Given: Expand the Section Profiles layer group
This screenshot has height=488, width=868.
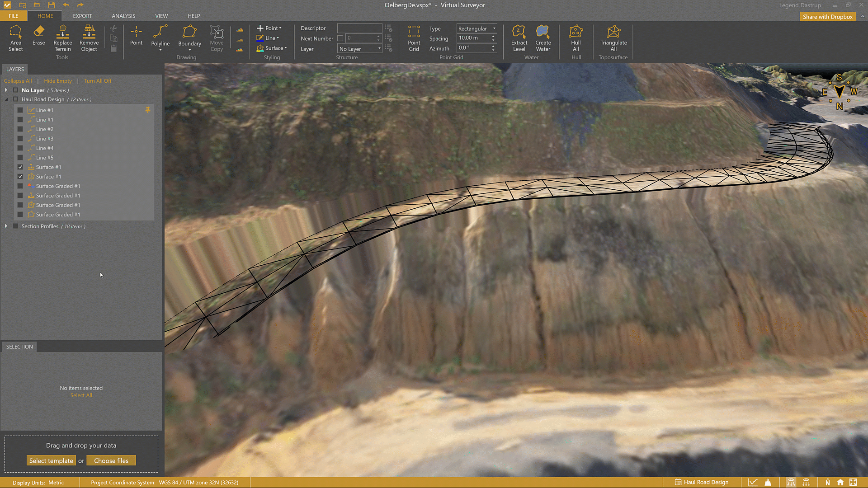Looking at the screenshot, I should 6,226.
